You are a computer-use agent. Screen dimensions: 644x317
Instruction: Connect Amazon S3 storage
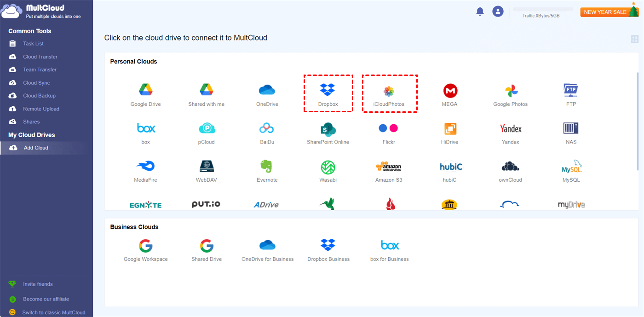coord(389,171)
